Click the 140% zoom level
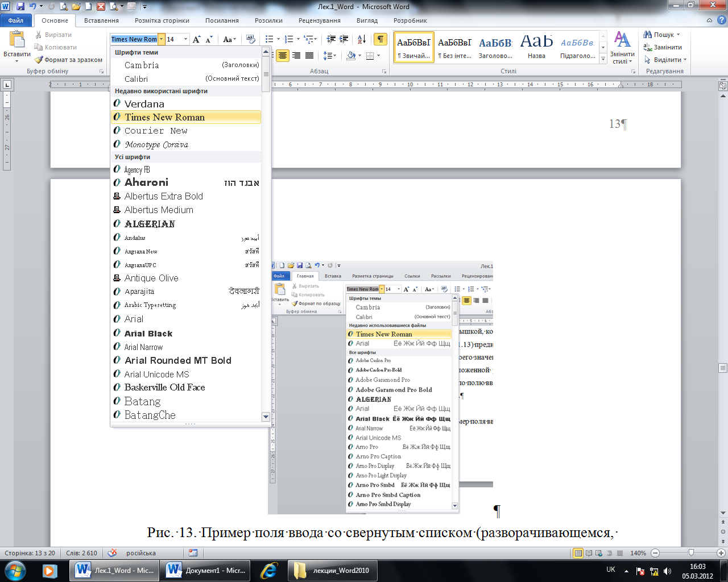This screenshot has height=582, width=728. pos(638,553)
